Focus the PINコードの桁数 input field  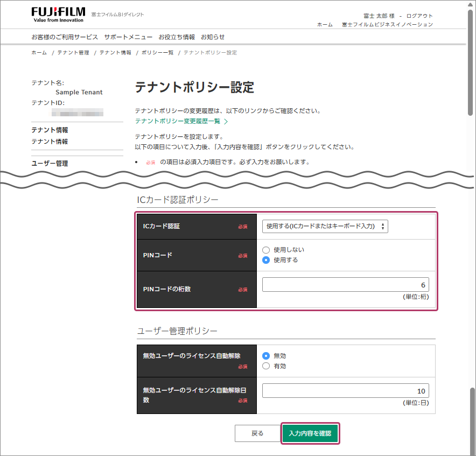[x=345, y=285]
